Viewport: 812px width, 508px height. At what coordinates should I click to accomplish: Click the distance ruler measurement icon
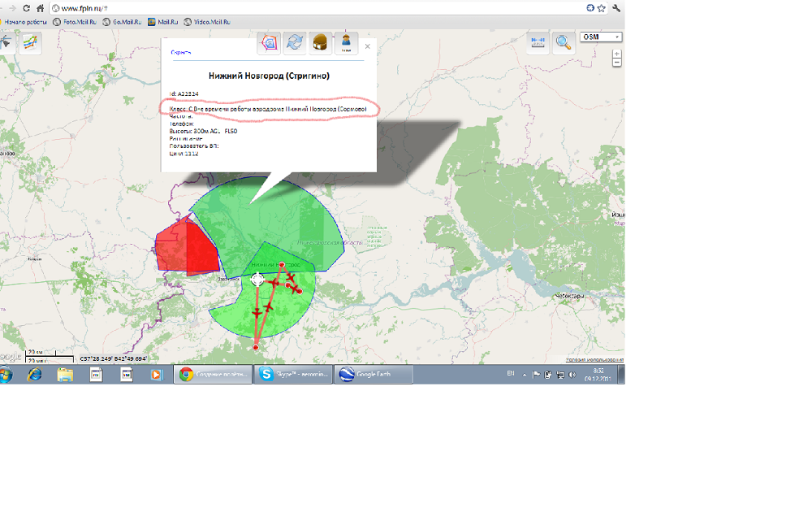537,42
